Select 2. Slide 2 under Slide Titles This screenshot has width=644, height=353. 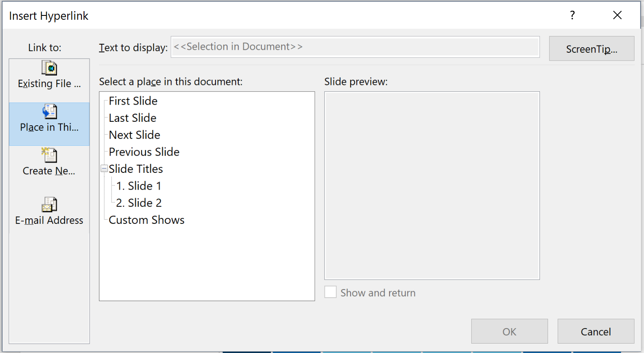point(139,203)
